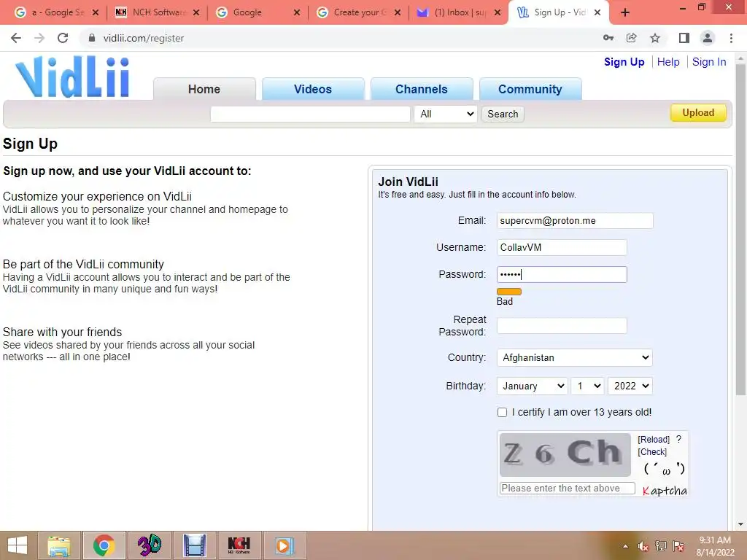This screenshot has width=747, height=560.
Task: Close the NCH Software tab
Action: [x=196, y=12]
